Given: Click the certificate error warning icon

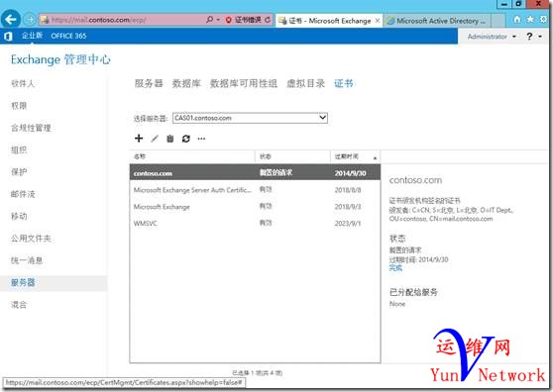Looking at the screenshot, I should click(229, 20).
